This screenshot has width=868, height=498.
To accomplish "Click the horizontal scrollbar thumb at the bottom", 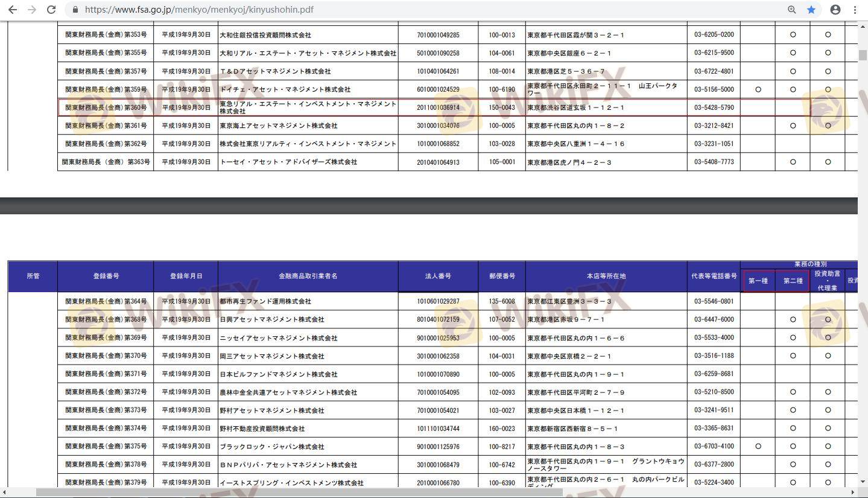I will (299, 493).
